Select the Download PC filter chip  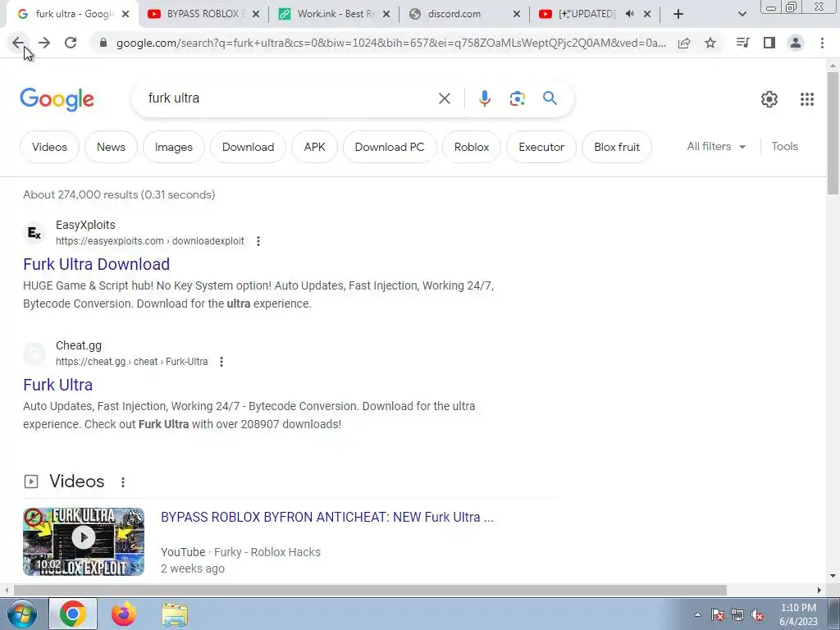click(390, 147)
